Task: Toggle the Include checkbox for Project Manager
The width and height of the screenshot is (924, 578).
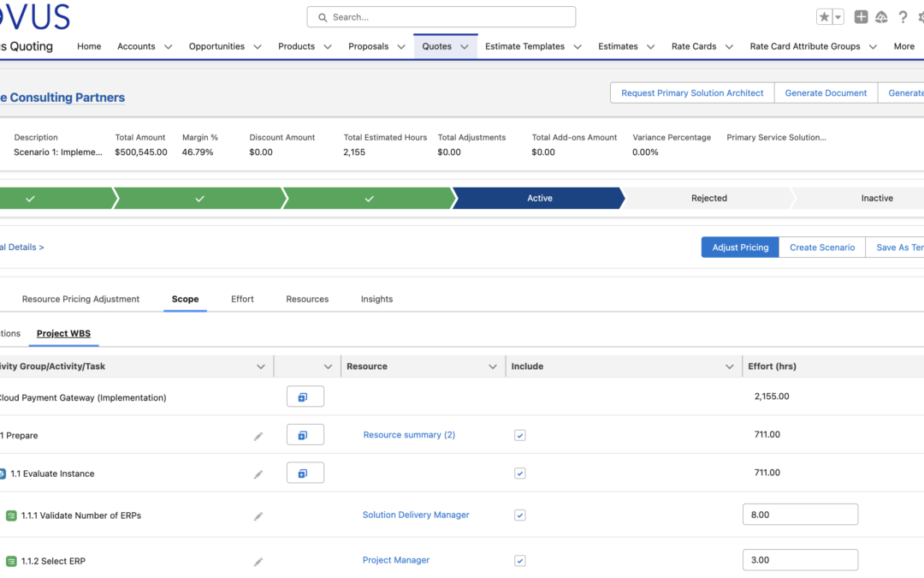Action: pos(519,560)
